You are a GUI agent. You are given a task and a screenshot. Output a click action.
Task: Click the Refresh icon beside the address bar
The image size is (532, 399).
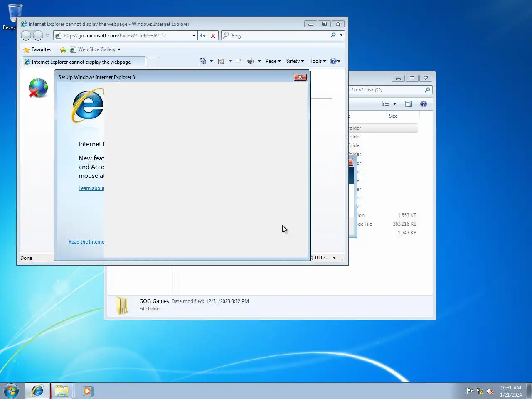pyautogui.click(x=203, y=36)
